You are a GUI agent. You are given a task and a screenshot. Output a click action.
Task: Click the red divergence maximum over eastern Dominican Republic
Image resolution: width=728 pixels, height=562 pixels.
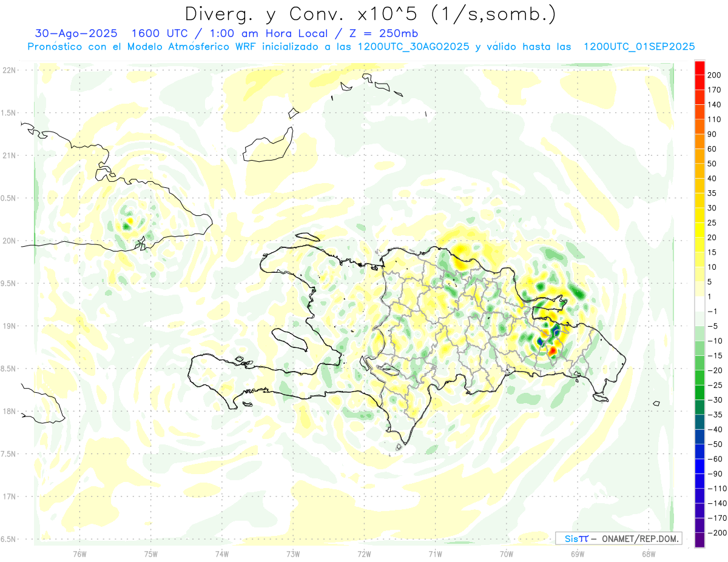click(x=553, y=350)
